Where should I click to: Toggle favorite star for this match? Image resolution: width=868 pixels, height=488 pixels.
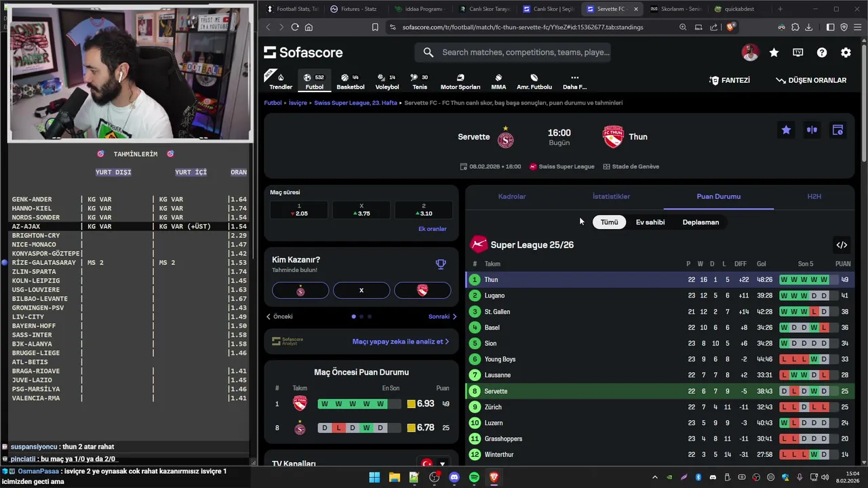pos(786,130)
